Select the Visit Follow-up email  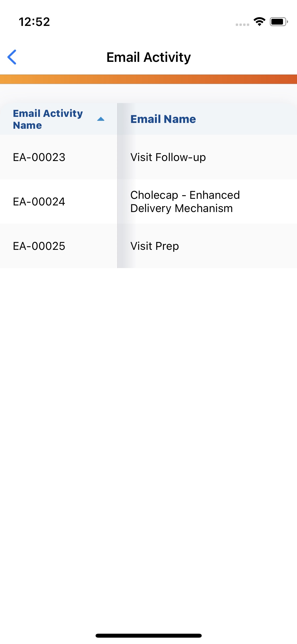click(168, 157)
